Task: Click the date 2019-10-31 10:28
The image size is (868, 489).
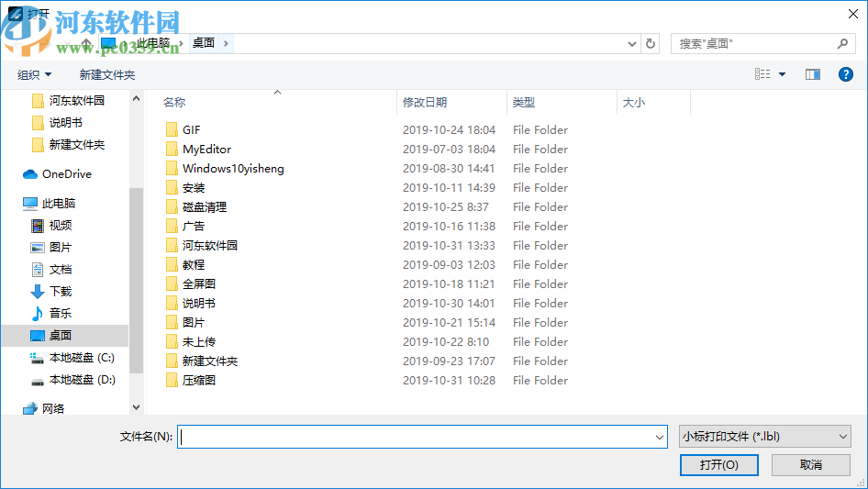Action: (x=449, y=381)
